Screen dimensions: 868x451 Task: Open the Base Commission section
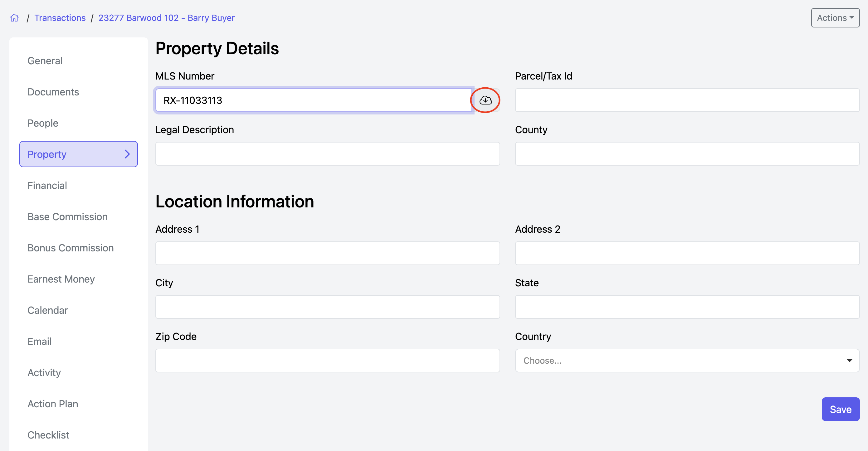tap(67, 216)
